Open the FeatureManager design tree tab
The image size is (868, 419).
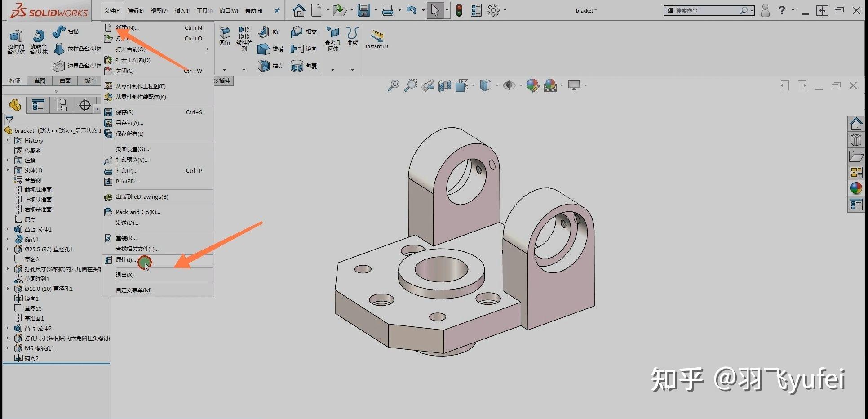[x=15, y=105]
